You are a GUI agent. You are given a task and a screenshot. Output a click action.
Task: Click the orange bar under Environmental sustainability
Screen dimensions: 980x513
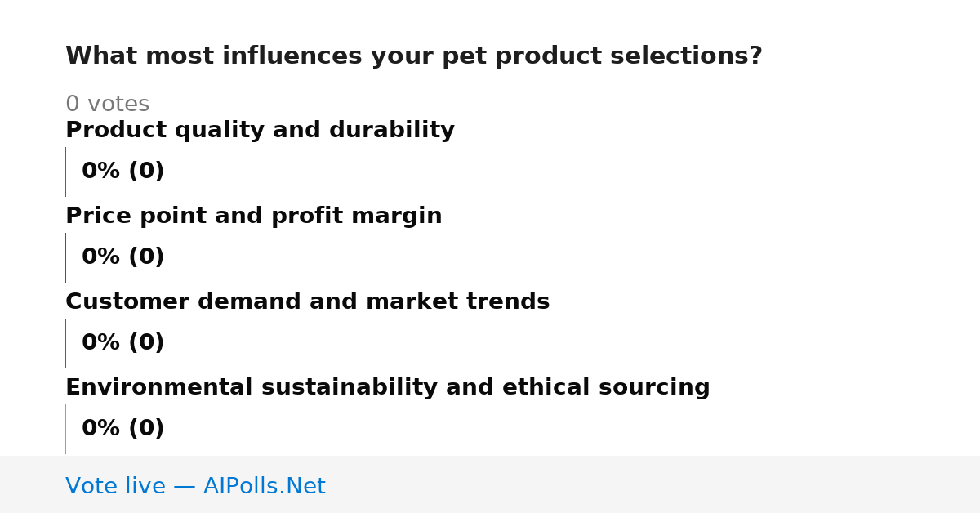point(65,429)
